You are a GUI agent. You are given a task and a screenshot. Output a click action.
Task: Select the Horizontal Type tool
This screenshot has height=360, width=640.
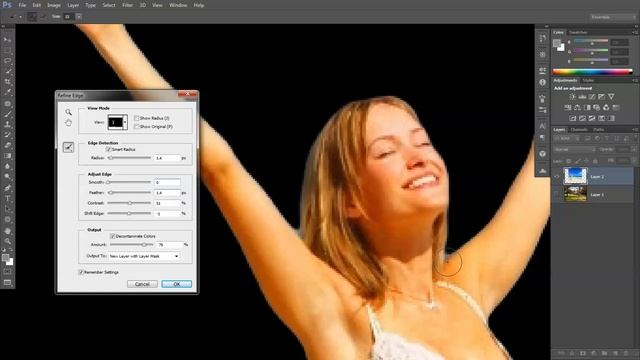[7, 198]
